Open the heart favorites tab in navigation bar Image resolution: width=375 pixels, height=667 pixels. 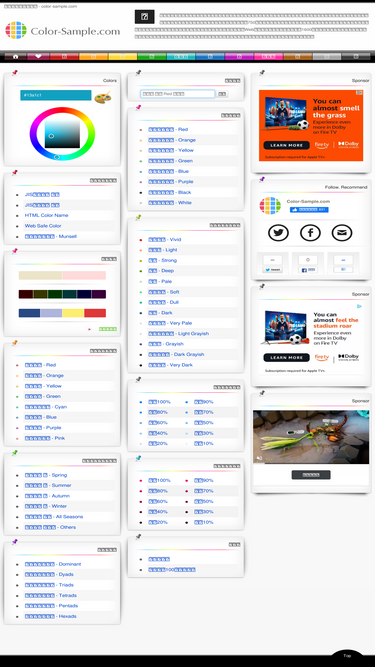tap(38, 56)
